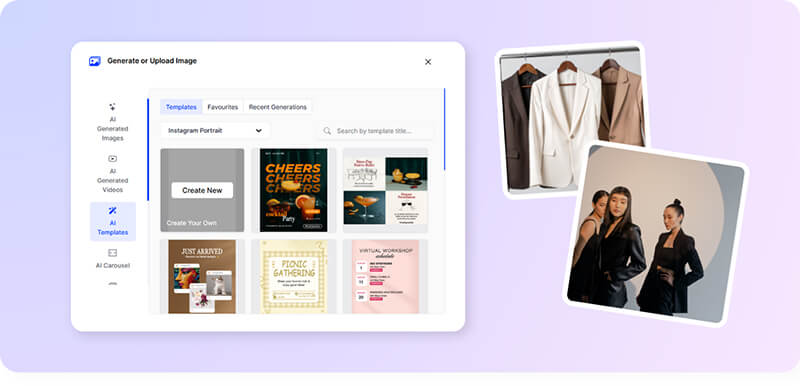Open the AI Generated Images section
800x386 pixels.
[113, 122]
